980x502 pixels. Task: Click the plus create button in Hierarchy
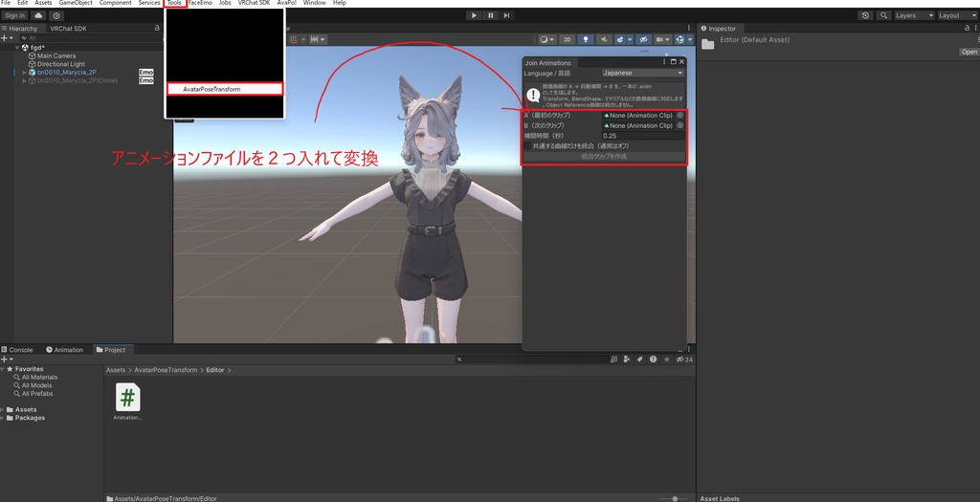click(x=5, y=38)
